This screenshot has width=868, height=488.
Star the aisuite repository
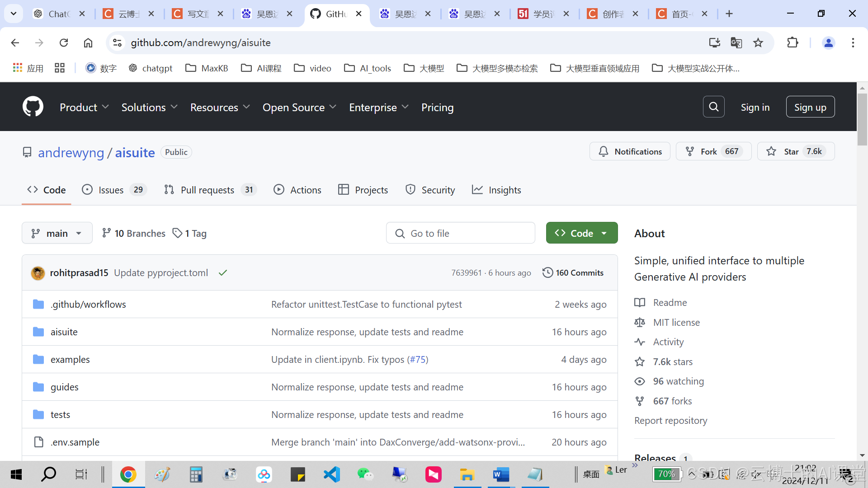tap(796, 151)
